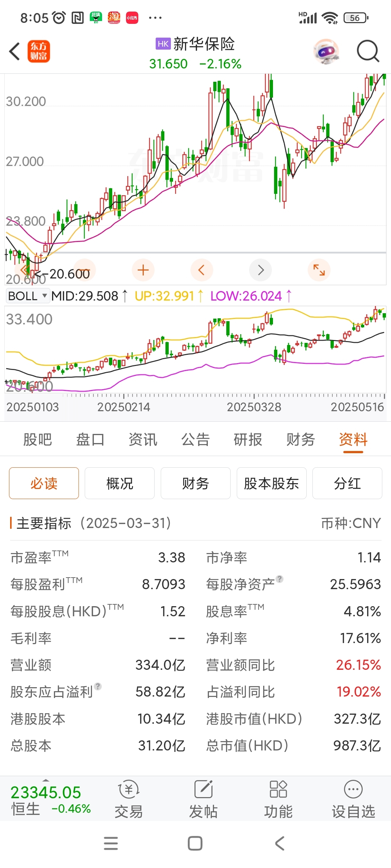This screenshot has width=391, height=868.
Task: Tap the BOLL sub-chart area
Action: 195,349
